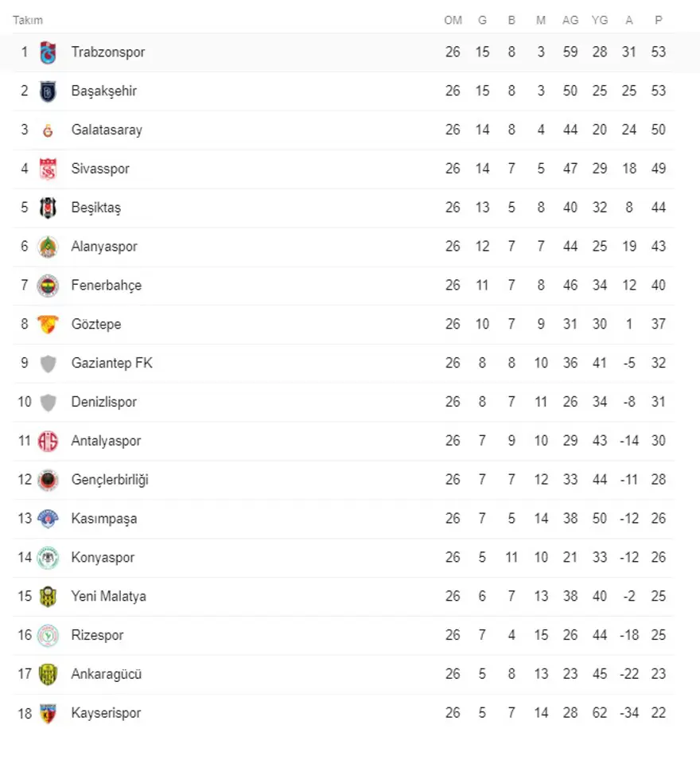Click the Fenerbahçe team logo
This screenshot has width=700, height=783.
(49, 286)
